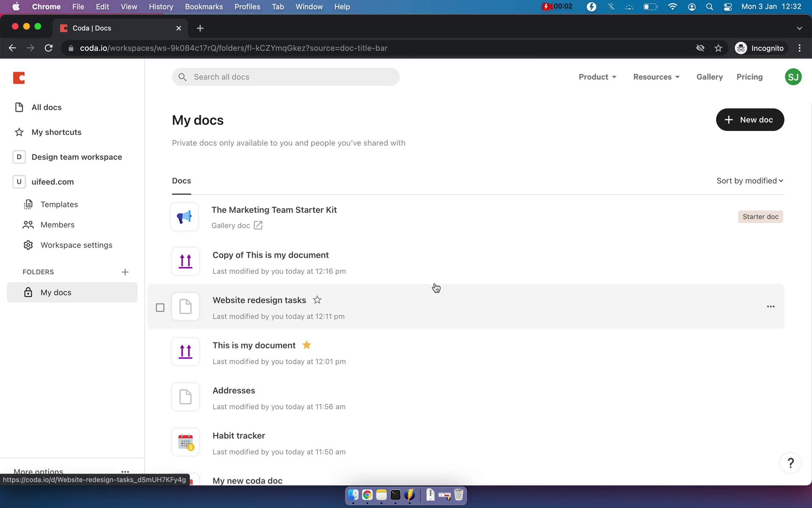Click the Coda logo icon in sidebar
Image resolution: width=812 pixels, height=508 pixels.
tap(19, 78)
